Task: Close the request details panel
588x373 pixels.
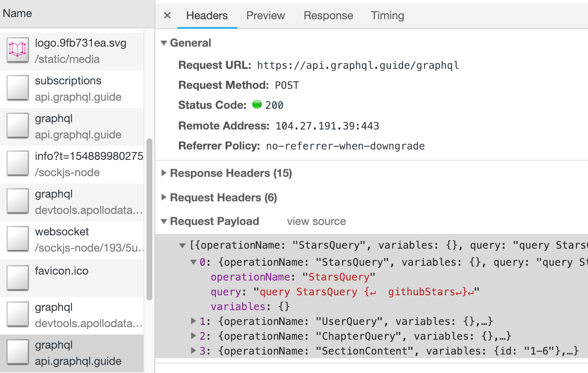Action: point(167,16)
